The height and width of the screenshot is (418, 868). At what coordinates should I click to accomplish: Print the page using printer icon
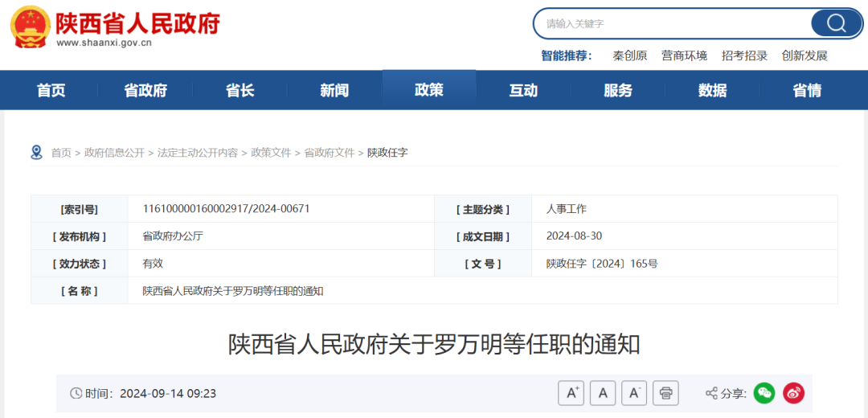[666, 394]
